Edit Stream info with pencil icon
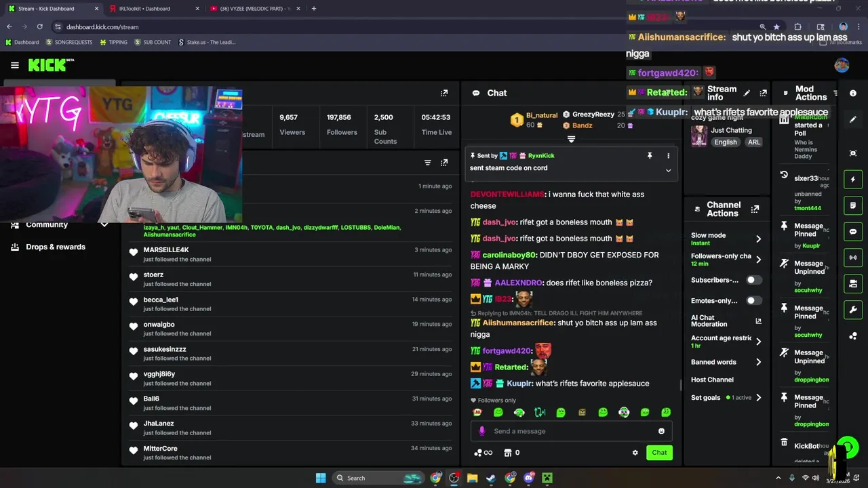868x488 pixels. [x=747, y=93]
